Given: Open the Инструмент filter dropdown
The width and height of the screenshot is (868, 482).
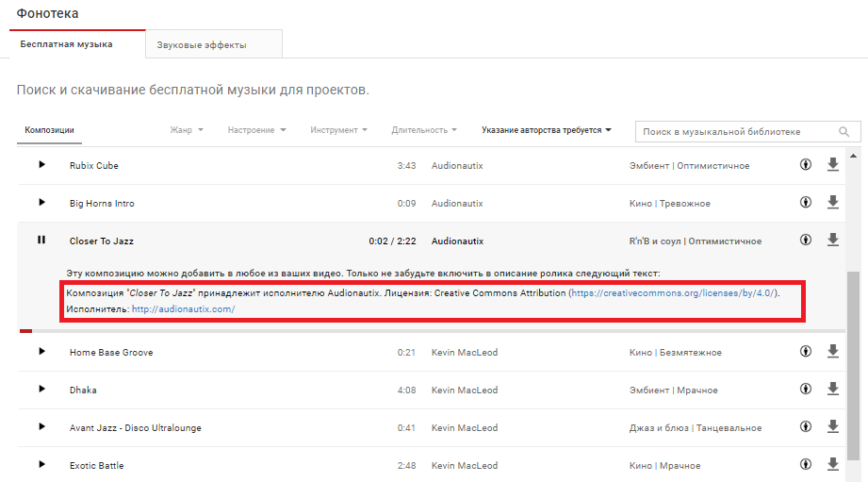Looking at the screenshot, I should click(338, 130).
